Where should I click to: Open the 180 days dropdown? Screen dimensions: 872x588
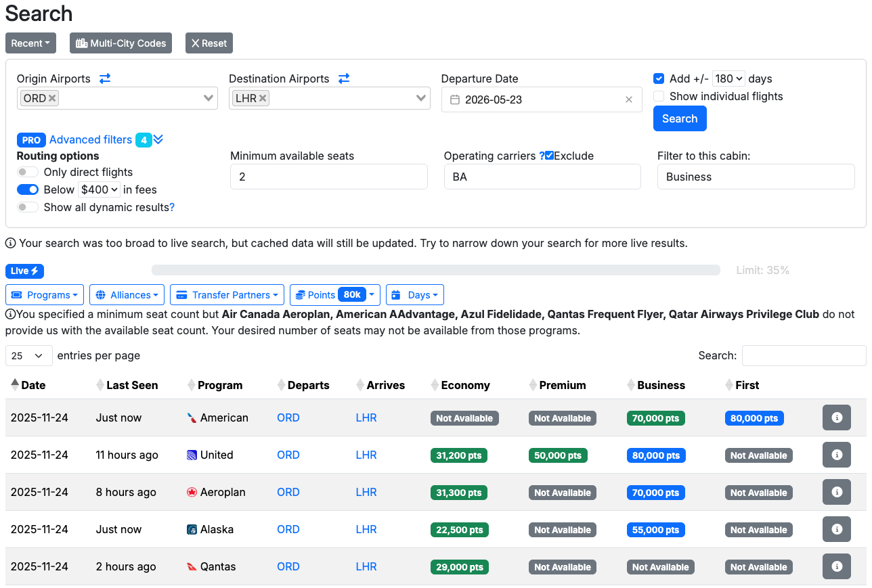[x=728, y=78]
